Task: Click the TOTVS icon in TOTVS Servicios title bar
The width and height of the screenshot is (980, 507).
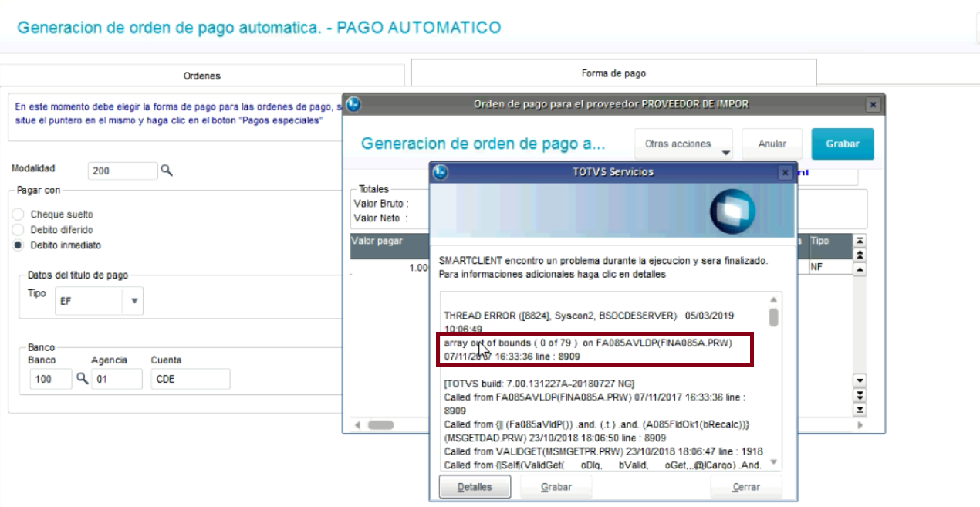Action: [x=441, y=172]
